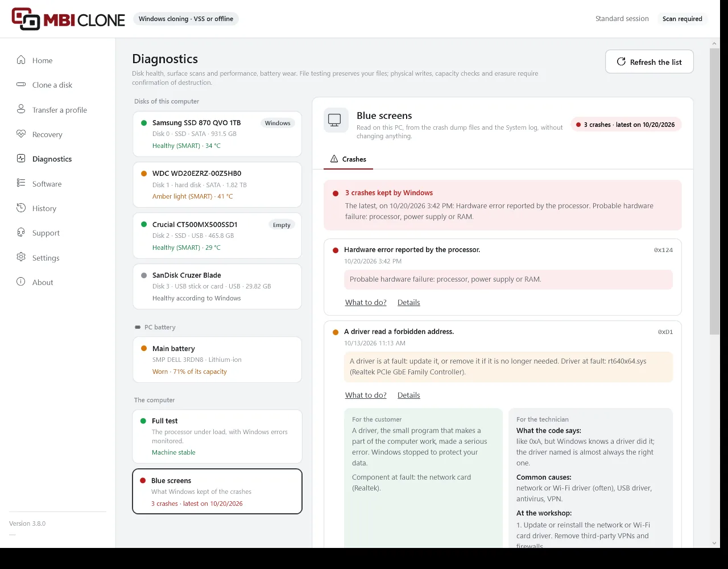
Task: Open Recovery using the heartbeat icon
Action: coord(21,134)
